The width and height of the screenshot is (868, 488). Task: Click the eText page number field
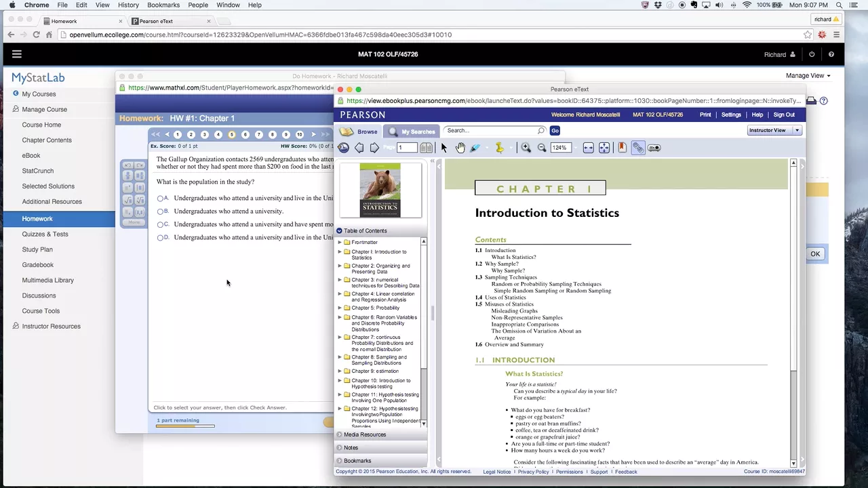click(407, 148)
